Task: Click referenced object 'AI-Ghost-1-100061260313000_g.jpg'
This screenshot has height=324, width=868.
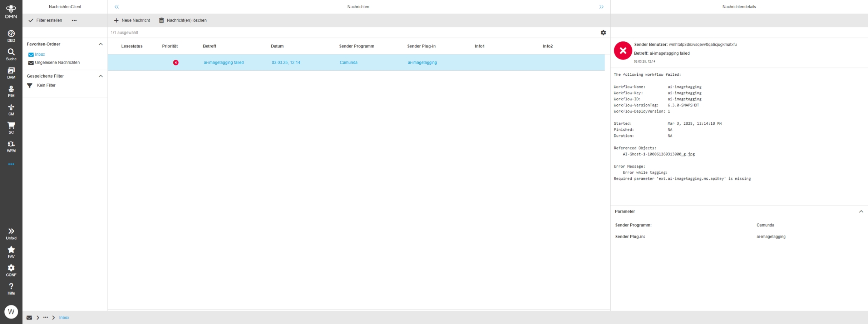Action: [659, 154]
